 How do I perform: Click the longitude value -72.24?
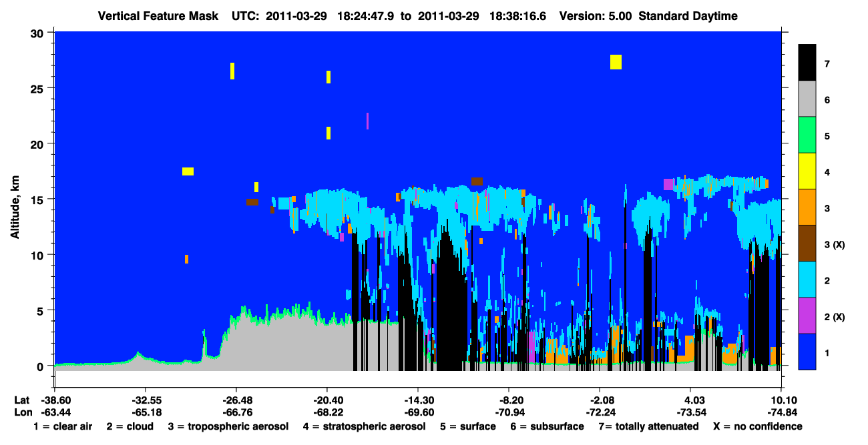(600, 412)
